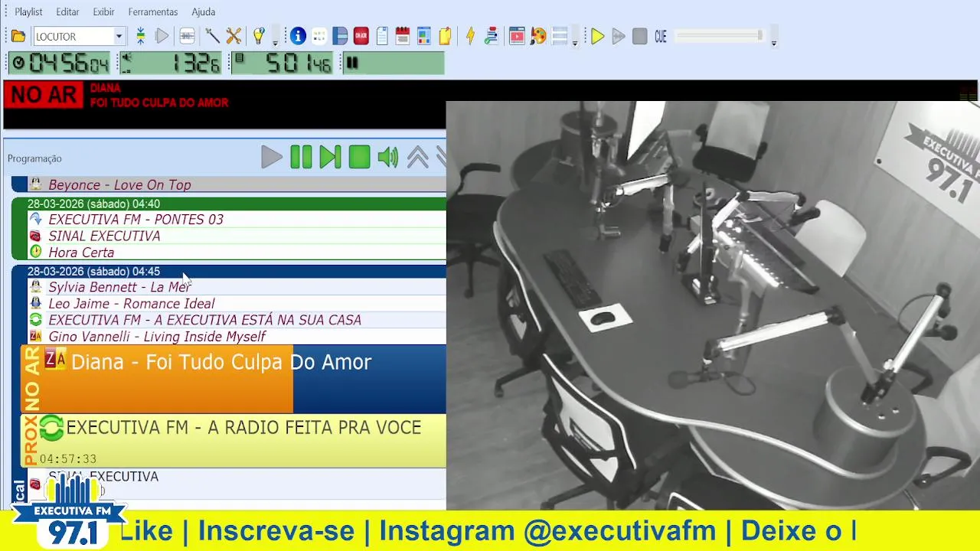Expand the overflow arrow after CUE slider
This screenshot has width=980, height=551.
774,43
